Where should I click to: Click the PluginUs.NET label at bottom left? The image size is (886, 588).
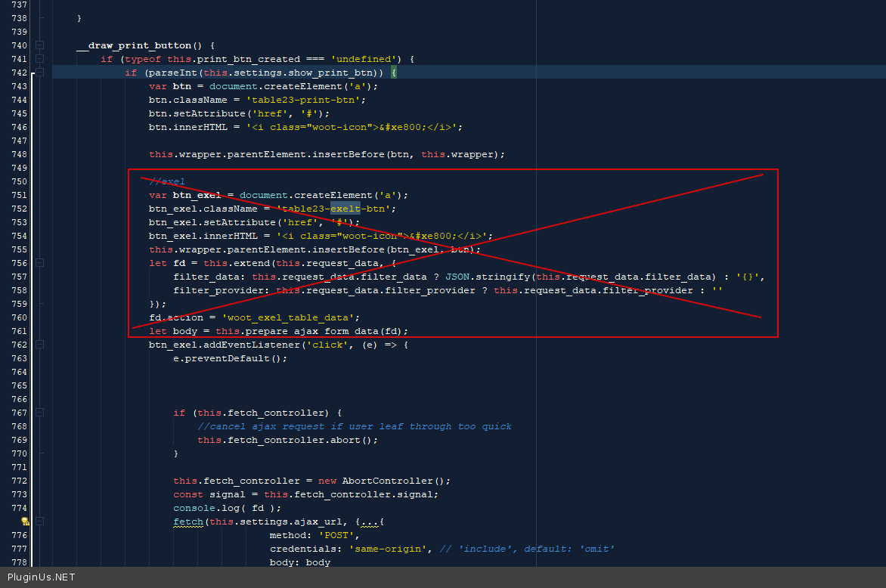coord(42,577)
